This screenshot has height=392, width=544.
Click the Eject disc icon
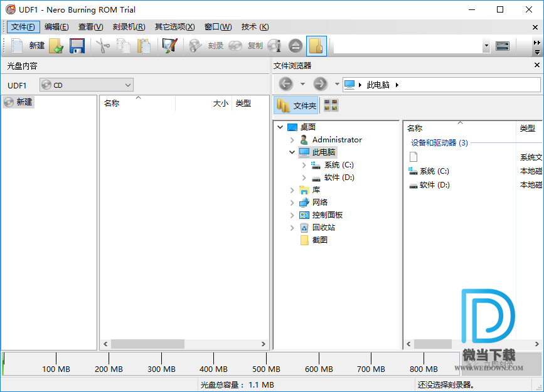296,46
